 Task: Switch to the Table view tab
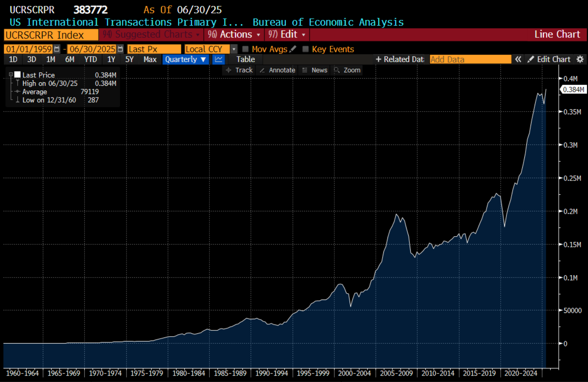[x=245, y=59]
